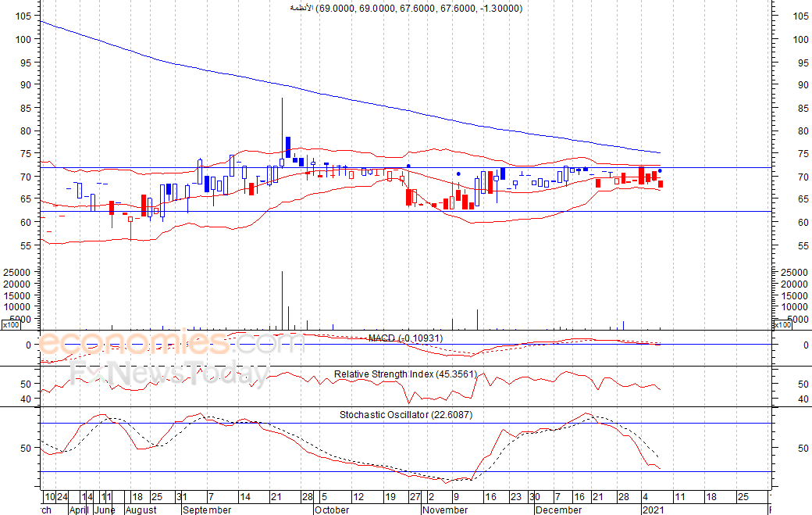Click 20000 on the right volume axis

[794, 284]
